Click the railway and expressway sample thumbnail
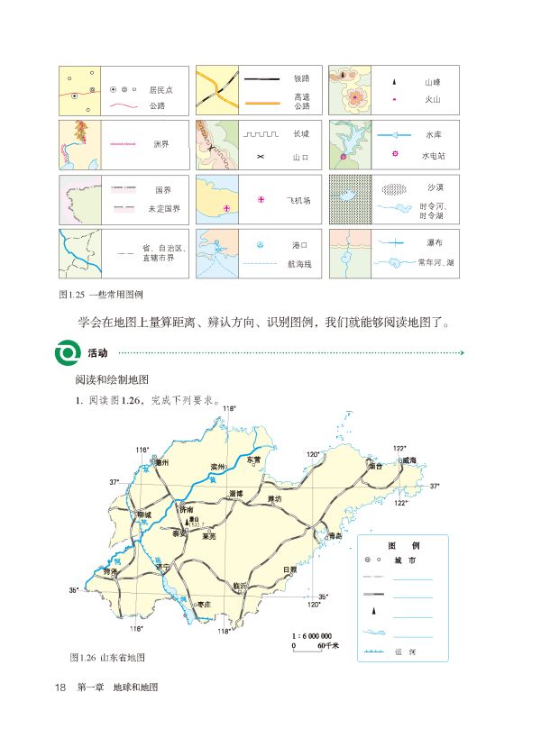 pyautogui.click(x=217, y=90)
